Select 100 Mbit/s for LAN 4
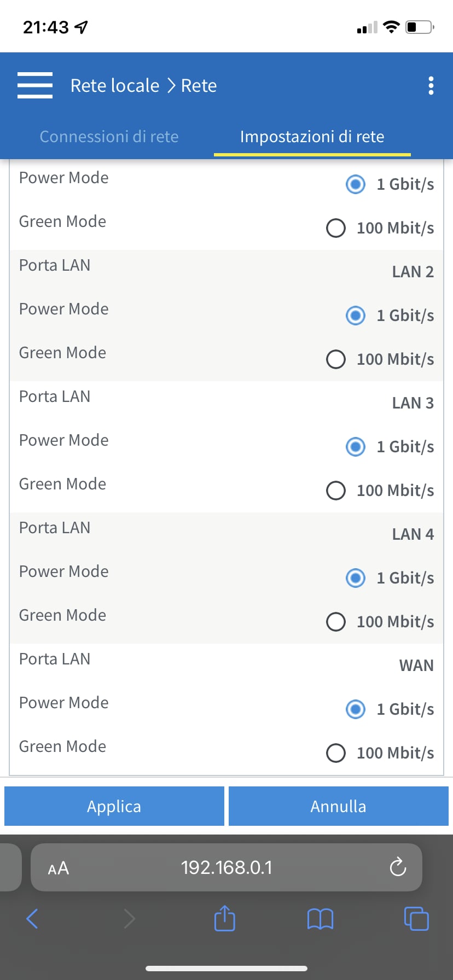 tap(336, 622)
